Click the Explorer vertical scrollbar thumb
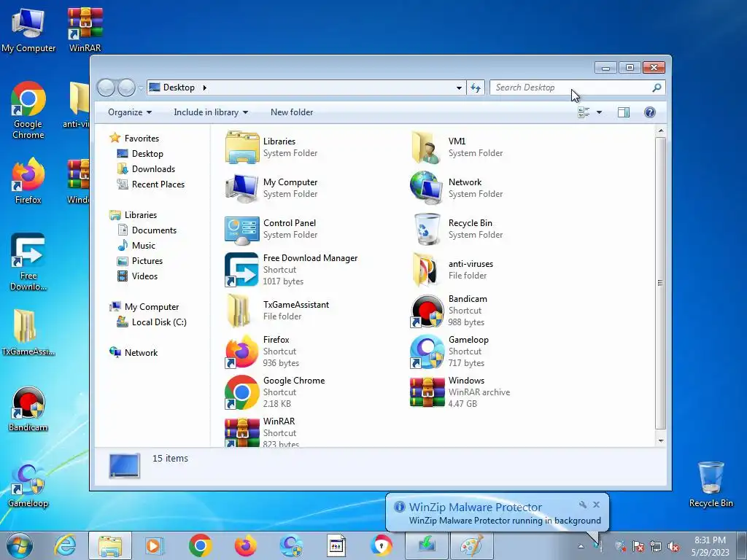The height and width of the screenshot is (560, 747). pos(659,283)
